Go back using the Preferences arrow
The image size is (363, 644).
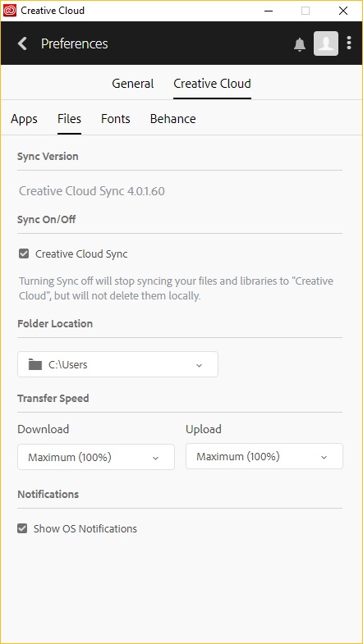tap(23, 43)
